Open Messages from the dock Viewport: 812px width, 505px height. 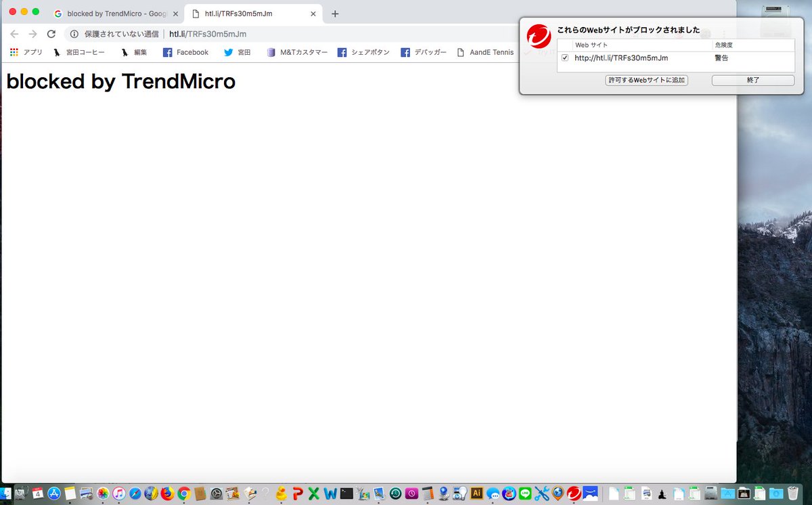pyautogui.click(x=493, y=494)
